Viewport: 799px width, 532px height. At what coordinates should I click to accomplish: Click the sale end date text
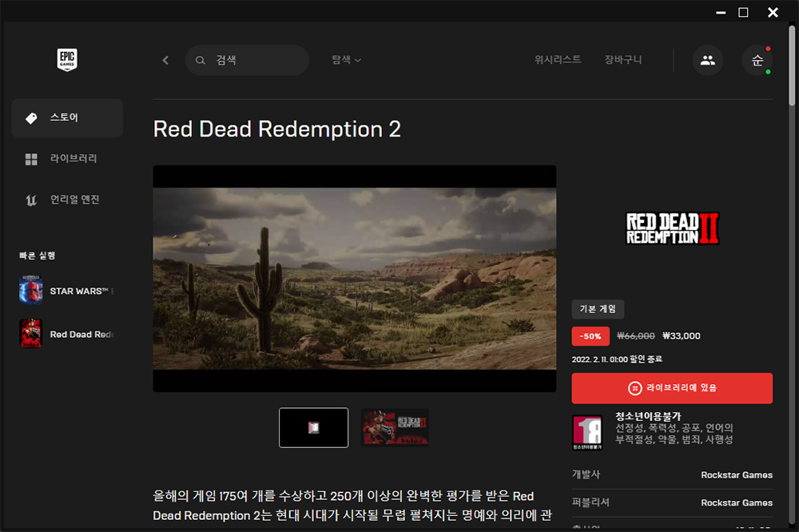coord(617,359)
